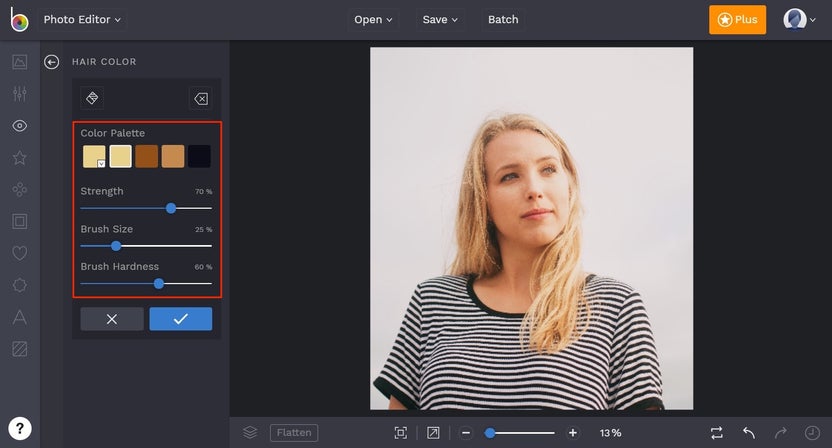This screenshot has width=832, height=448.
Task: Expand the user account avatar menu
Action: pos(799,20)
